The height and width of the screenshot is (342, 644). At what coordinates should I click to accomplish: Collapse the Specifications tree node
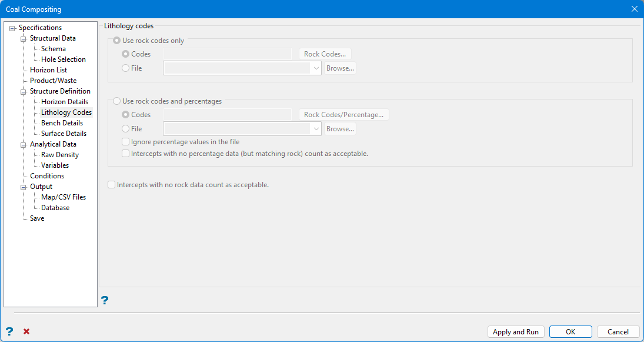click(x=12, y=28)
